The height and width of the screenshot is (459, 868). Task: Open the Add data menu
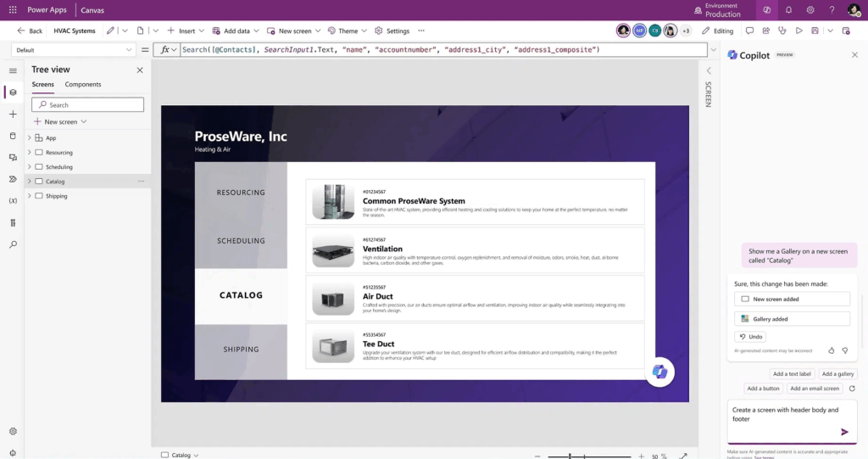[x=236, y=31]
